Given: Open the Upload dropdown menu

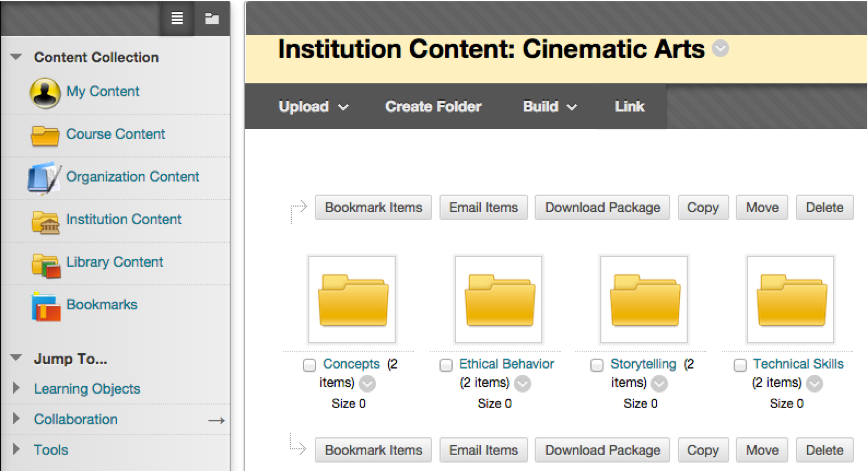Looking at the screenshot, I should pos(313,107).
